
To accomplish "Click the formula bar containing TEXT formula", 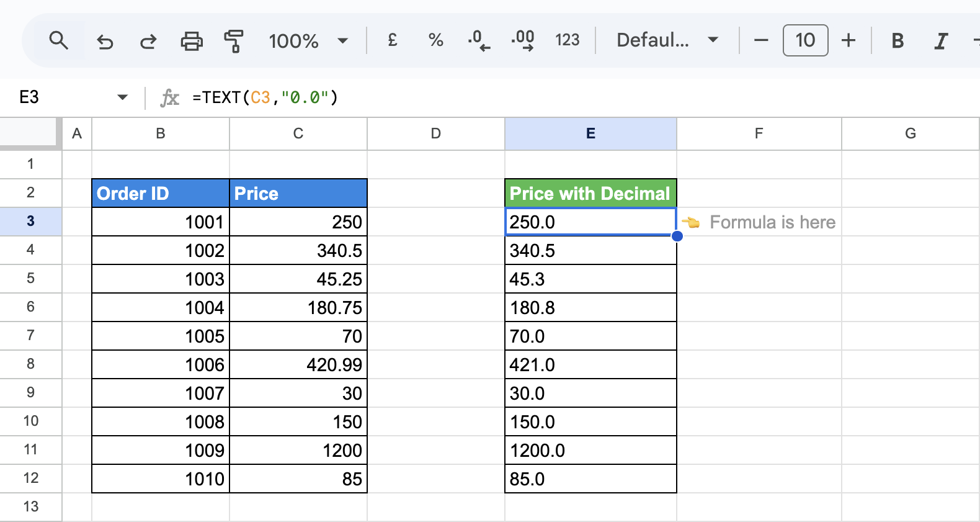I will tap(558, 97).
